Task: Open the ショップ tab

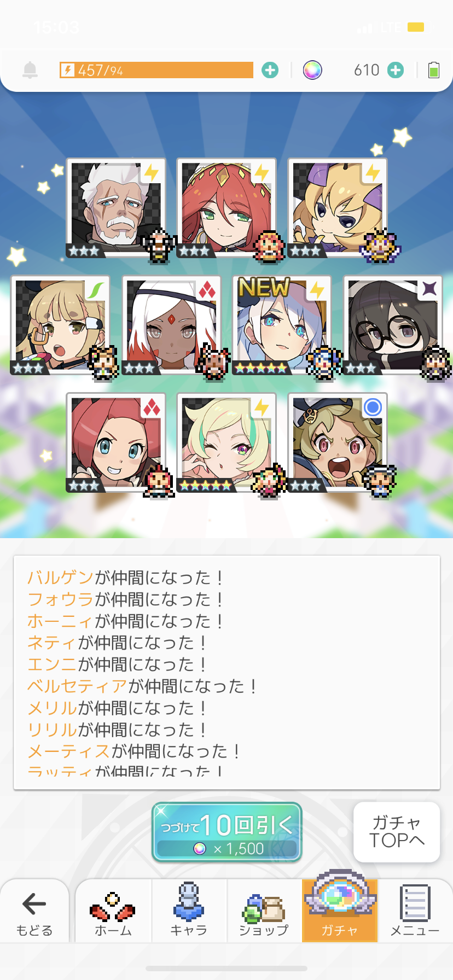Action: tap(264, 911)
